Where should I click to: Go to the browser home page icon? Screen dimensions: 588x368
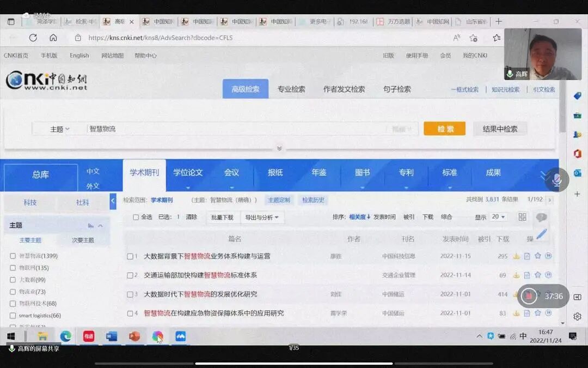point(53,38)
